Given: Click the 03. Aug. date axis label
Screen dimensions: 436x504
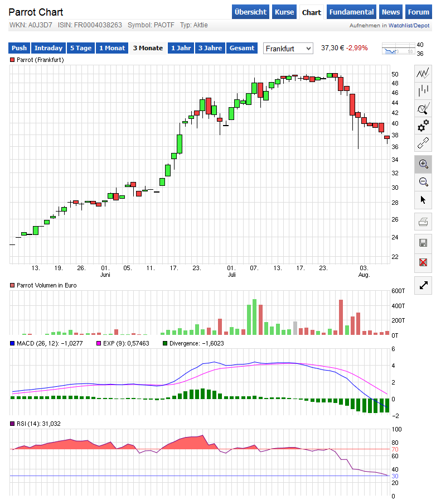Looking at the screenshot, I should (x=364, y=271).
